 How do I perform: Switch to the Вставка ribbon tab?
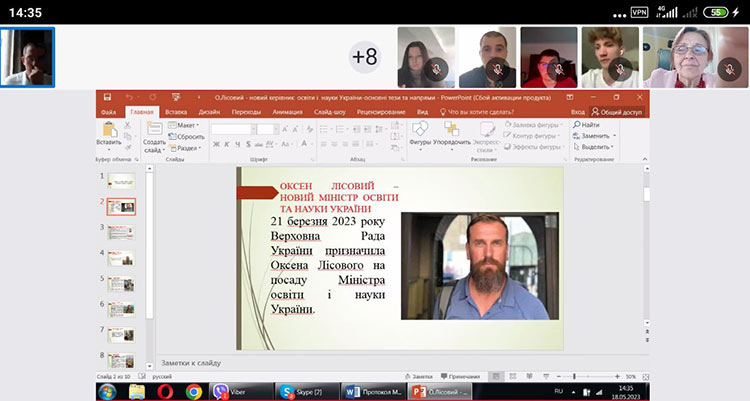click(x=176, y=112)
